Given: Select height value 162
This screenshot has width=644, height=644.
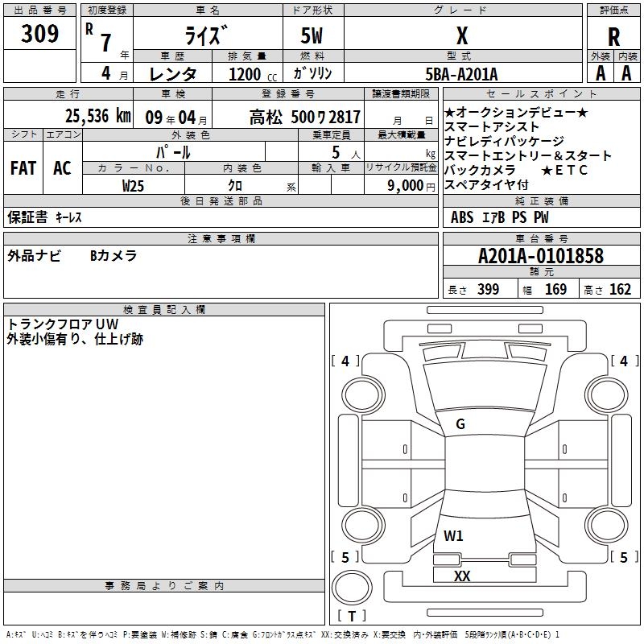Looking at the screenshot, I should pos(620,289).
